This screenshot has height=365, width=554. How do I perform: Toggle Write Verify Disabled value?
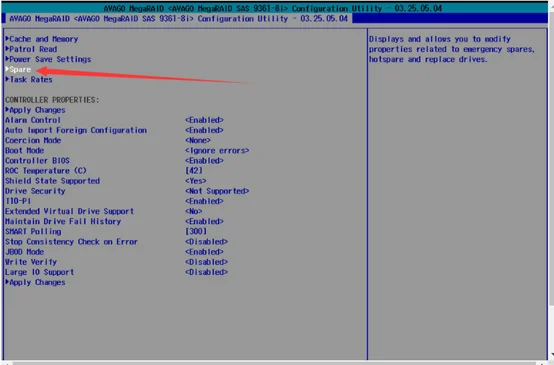pyautogui.click(x=206, y=262)
